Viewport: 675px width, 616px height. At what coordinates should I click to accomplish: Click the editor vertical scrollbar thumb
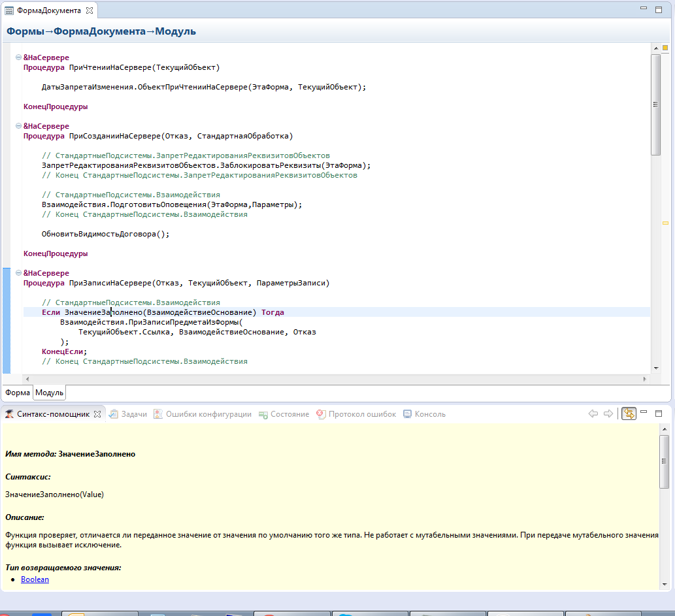pyautogui.click(x=655, y=105)
